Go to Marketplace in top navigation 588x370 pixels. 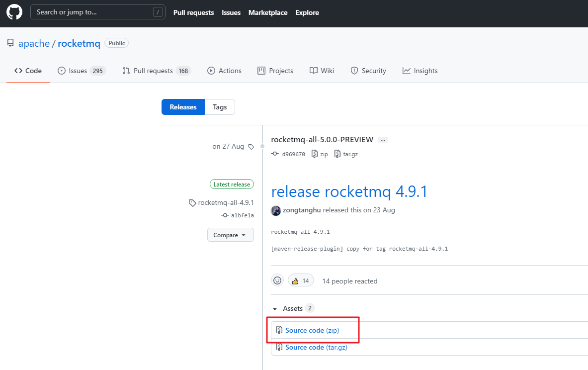coord(268,12)
